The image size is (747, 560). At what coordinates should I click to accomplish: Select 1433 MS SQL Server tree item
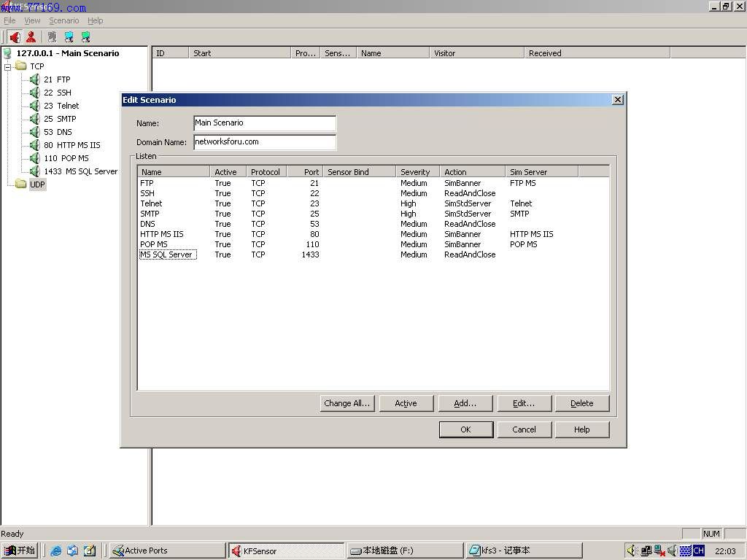click(x=80, y=171)
